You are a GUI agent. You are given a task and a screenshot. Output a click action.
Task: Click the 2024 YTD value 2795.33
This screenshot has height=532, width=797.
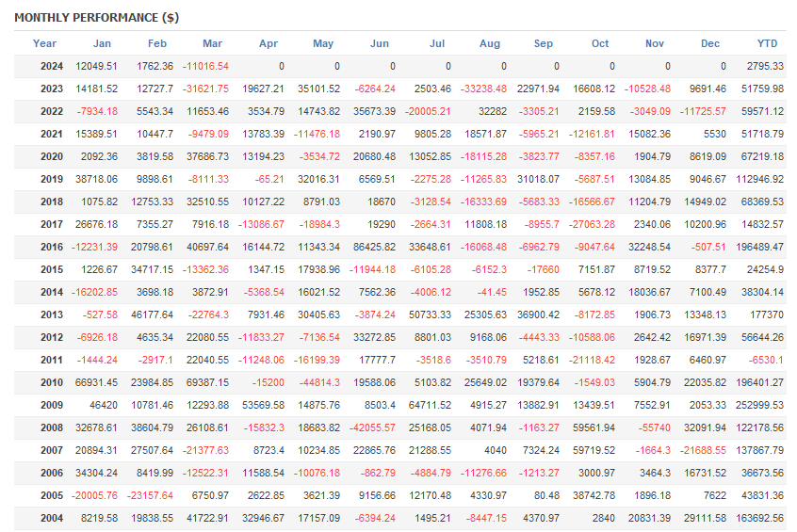point(765,66)
